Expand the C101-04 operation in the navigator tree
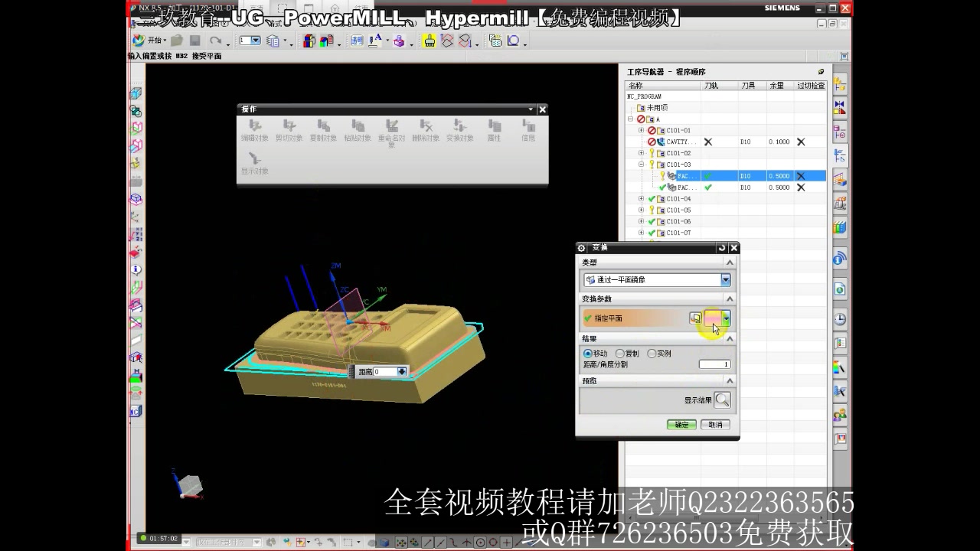 (x=640, y=198)
